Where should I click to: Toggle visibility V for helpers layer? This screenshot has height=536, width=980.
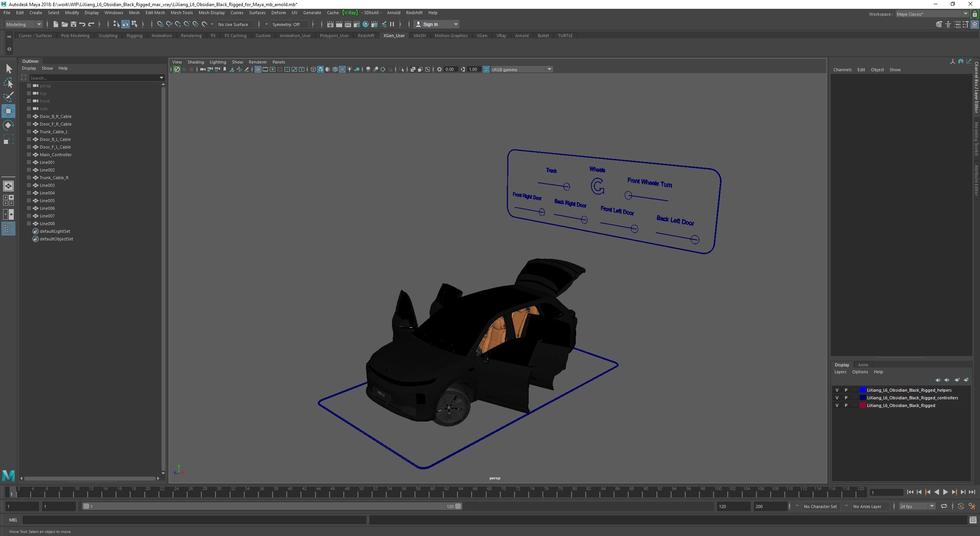(837, 389)
